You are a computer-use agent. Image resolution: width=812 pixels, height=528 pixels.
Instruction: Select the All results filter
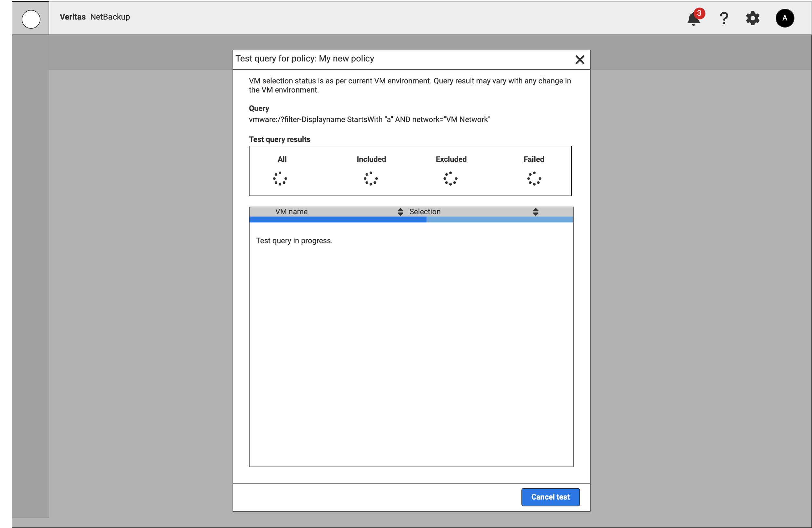point(282,159)
